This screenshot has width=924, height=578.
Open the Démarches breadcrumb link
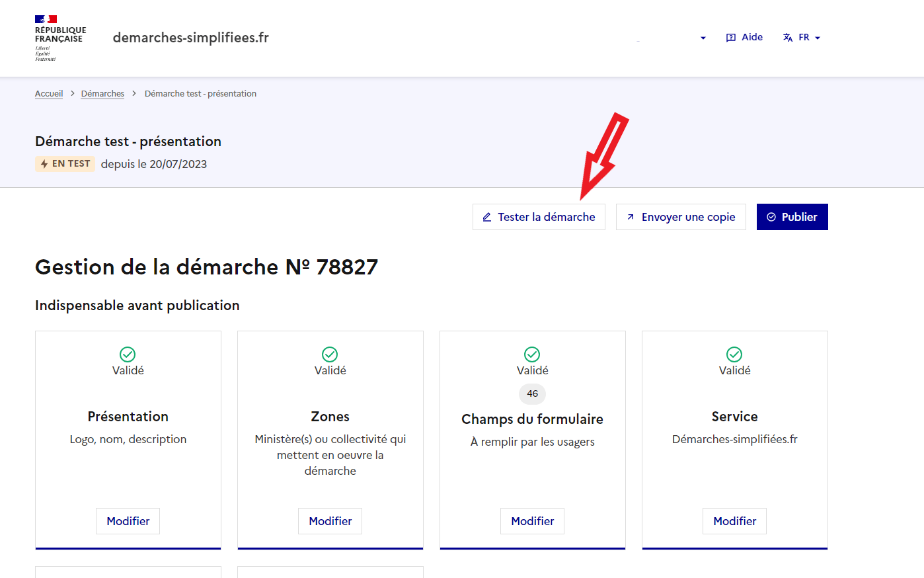(x=102, y=93)
